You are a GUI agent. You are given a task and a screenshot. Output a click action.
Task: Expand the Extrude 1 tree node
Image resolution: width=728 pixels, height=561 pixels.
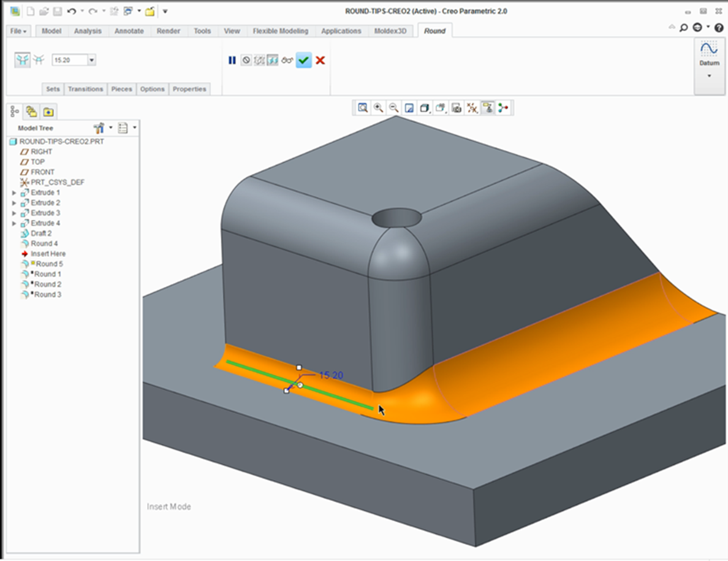pyautogui.click(x=14, y=193)
